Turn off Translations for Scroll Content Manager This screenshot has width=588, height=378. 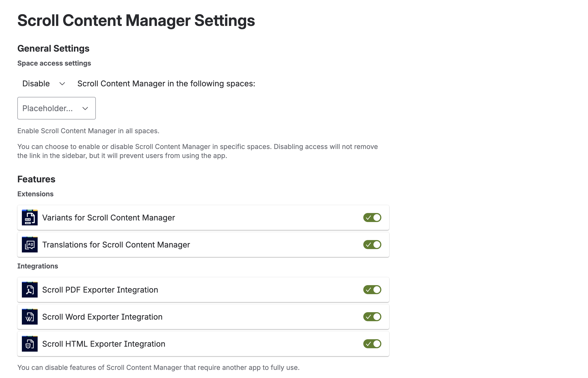tap(372, 245)
